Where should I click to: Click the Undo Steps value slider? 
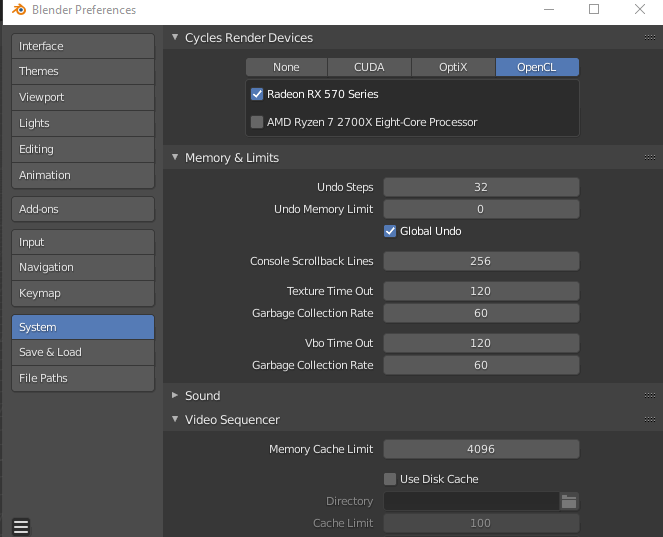click(x=481, y=187)
